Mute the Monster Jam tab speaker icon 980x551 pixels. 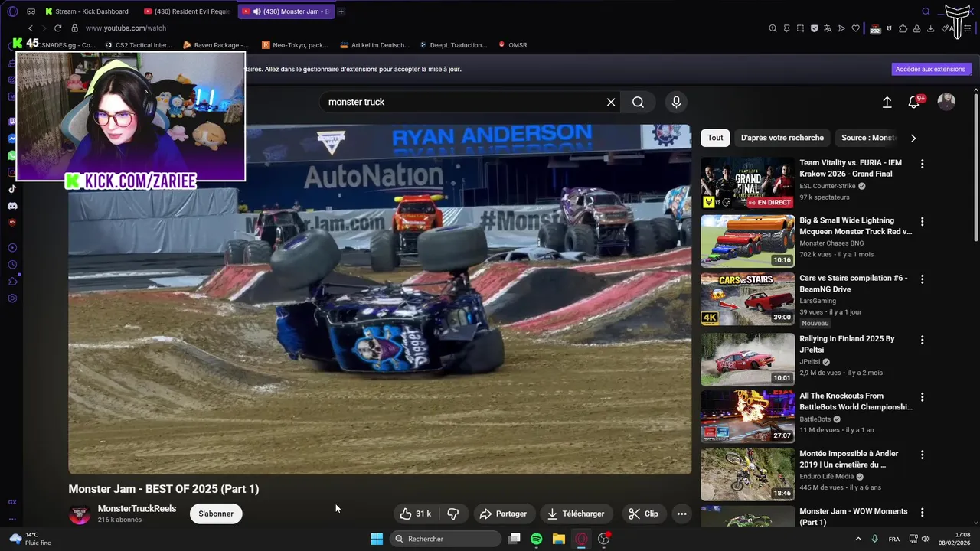pyautogui.click(x=256, y=11)
